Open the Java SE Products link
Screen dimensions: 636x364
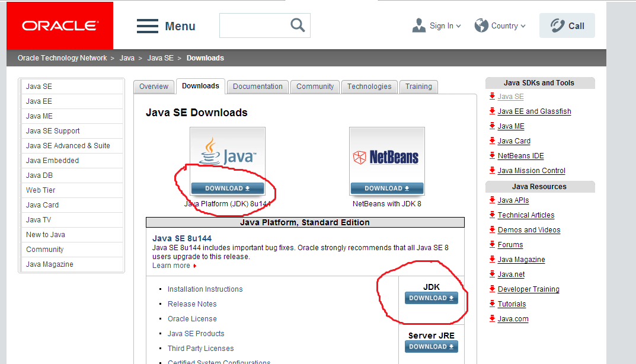pyautogui.click(x=196, y=334)
